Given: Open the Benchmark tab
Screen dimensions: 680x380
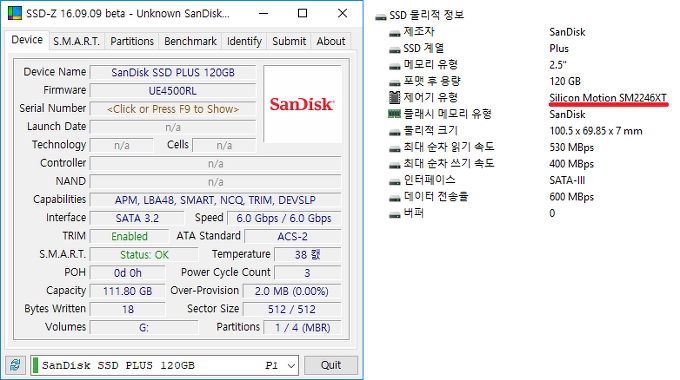Looking at the screenshot, I should click(x=190, y=41).
